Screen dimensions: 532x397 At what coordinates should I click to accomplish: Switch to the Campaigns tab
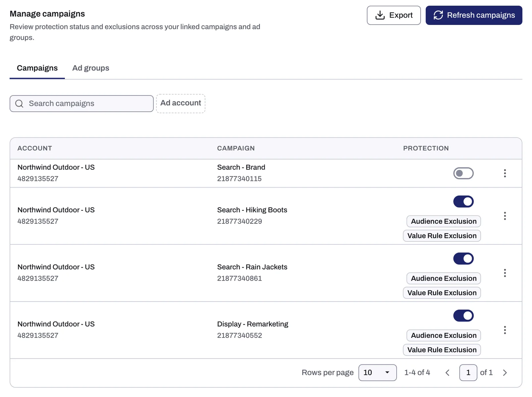pos(37,68)
